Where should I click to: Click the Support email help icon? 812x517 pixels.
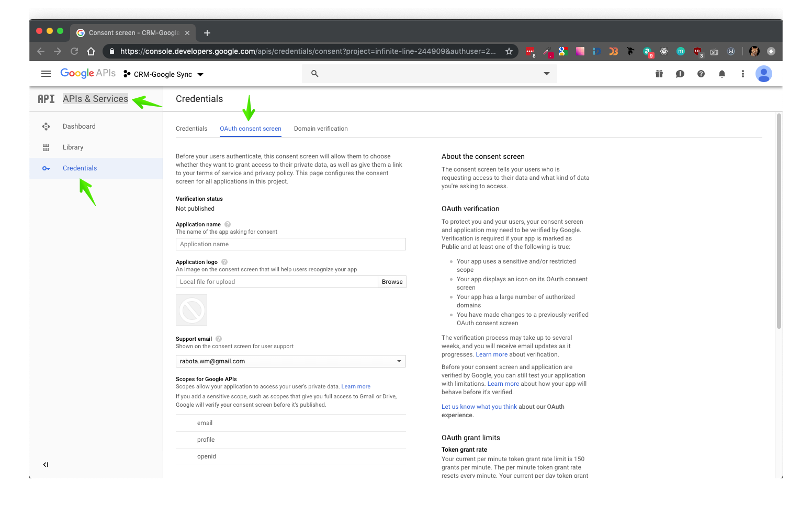pyautogui.click(x=219, y=339)
